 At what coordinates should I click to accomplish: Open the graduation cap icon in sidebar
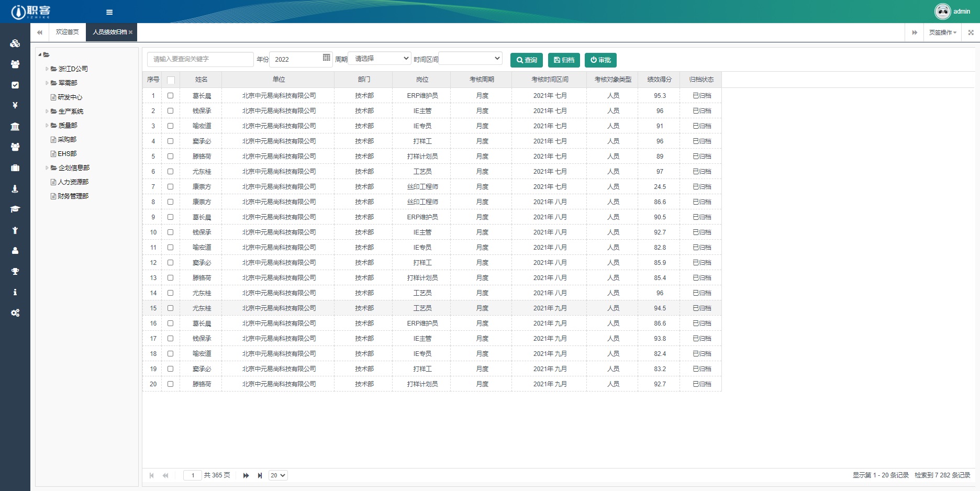click(15, 209)
